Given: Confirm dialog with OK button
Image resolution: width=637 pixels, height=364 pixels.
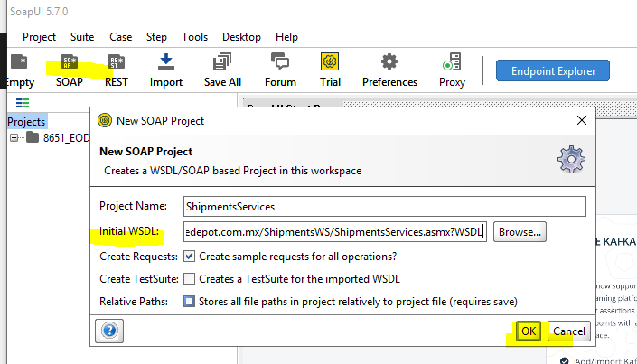Looking at the screenshot, I should (529, 331).
